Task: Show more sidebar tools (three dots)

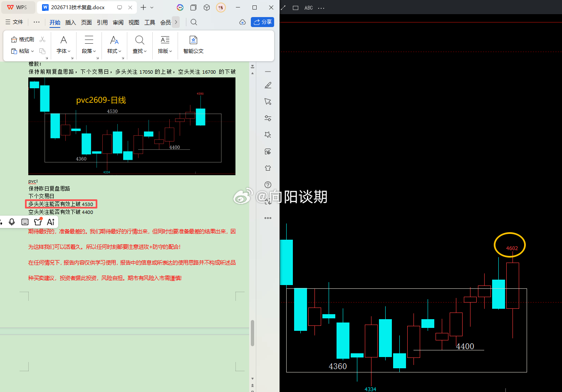Action: (x=268, y=218)
